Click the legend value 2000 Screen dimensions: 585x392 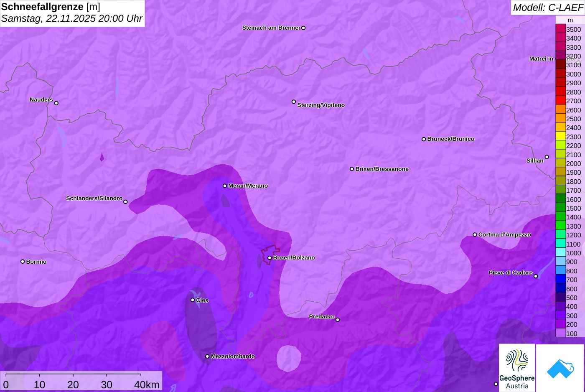tap(574, 163)
